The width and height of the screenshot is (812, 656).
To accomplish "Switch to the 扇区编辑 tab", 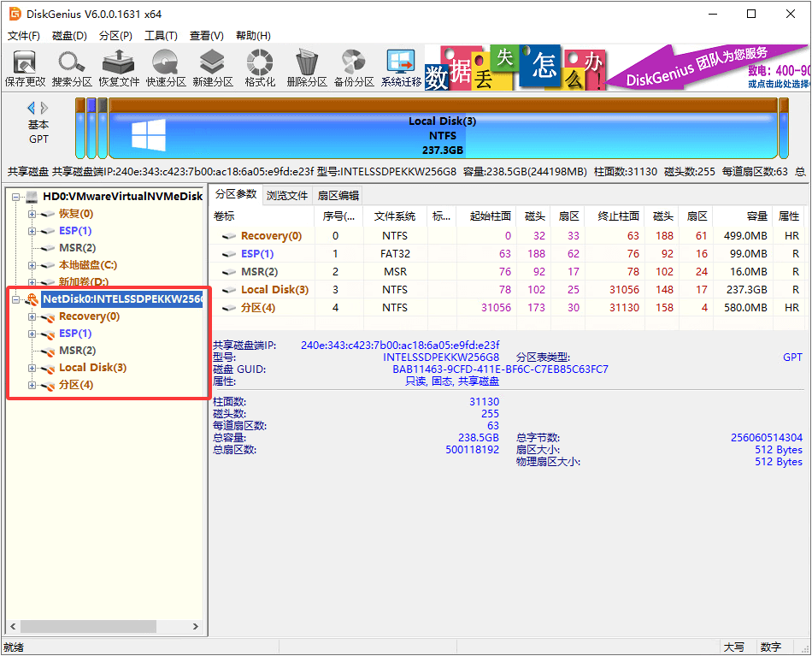I will pos(338,195).
